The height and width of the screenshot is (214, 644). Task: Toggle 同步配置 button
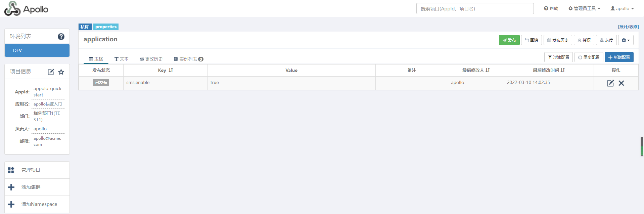point(589,57)
